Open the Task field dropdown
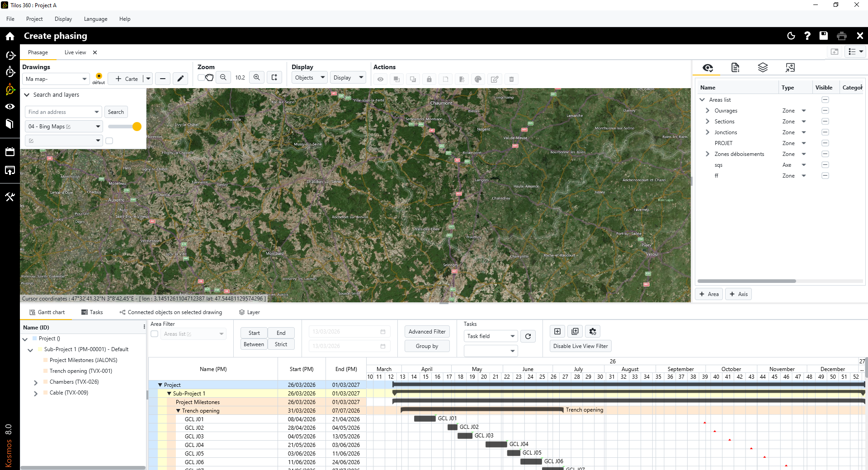The width and height of the screenshot is (868, 470). [491, 336]
